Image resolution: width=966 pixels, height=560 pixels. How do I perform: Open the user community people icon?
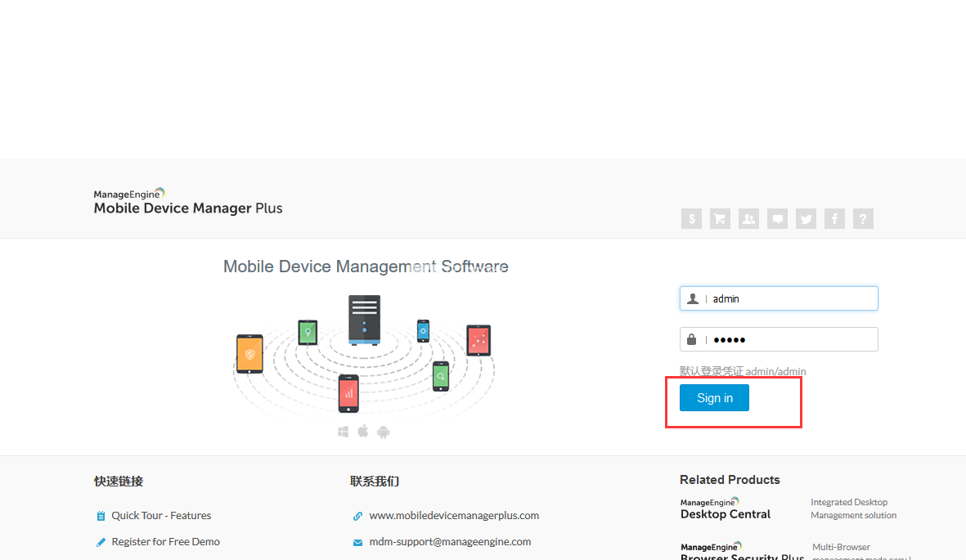(748, 219)
